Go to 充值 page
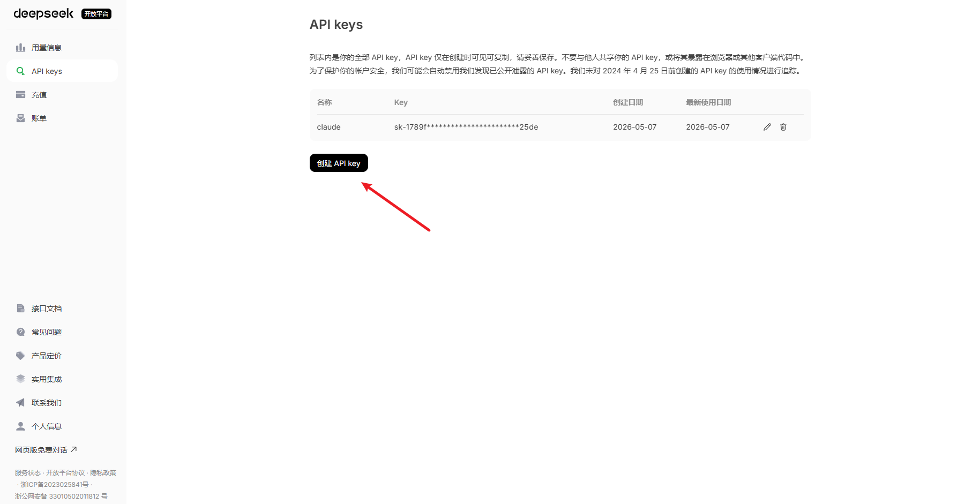Screen dimensions: 980x504 62,95
